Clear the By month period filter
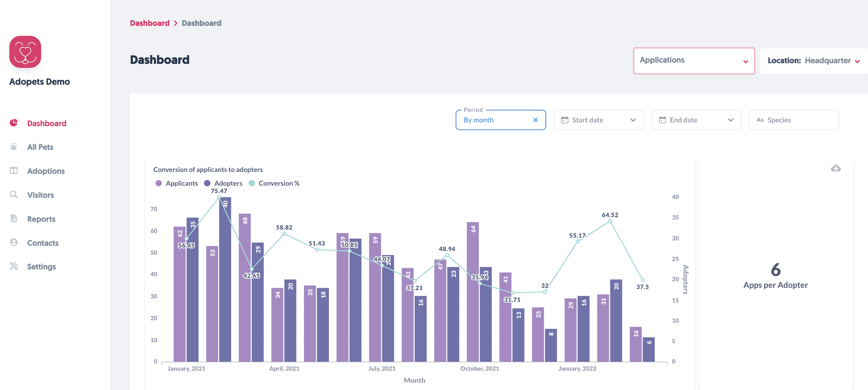 click(535, 120)
